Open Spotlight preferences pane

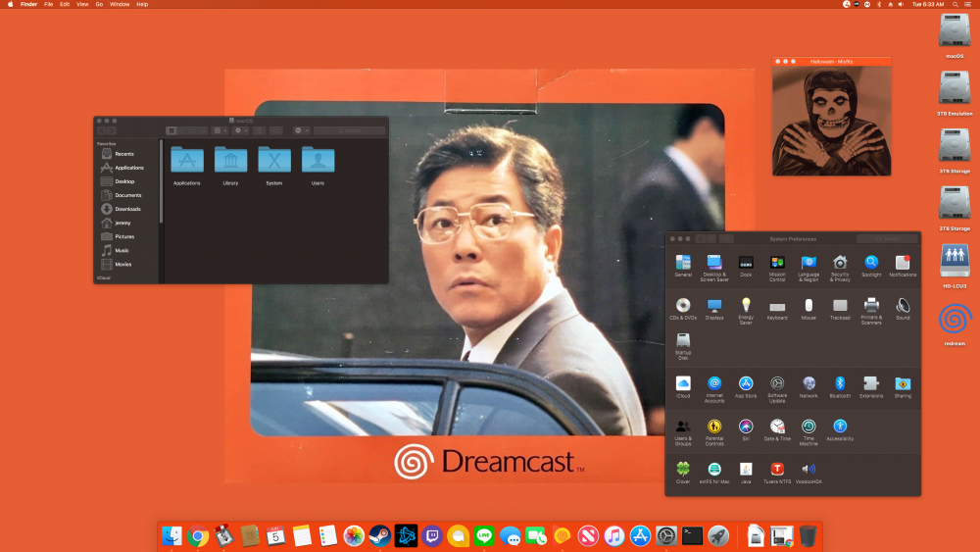pyautogui.click(x=871, y=265)
